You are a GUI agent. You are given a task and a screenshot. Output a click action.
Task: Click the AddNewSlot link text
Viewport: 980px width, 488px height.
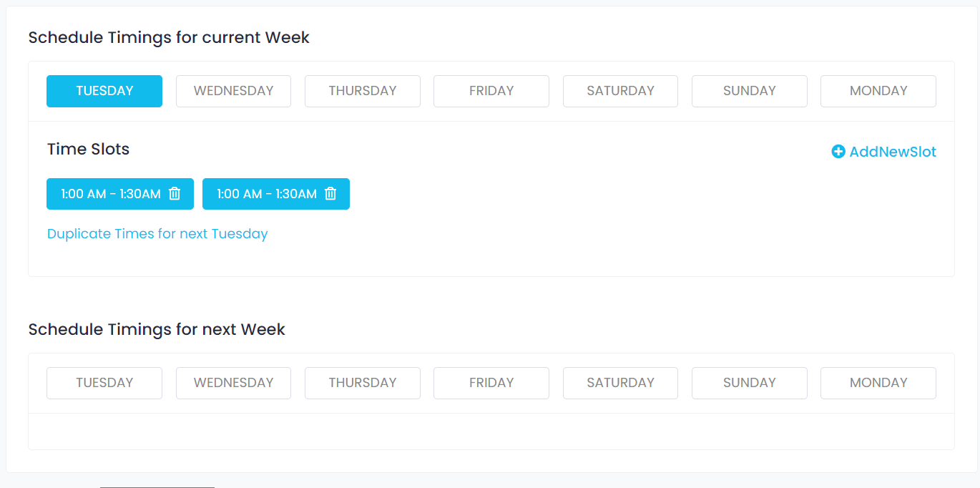click(893, 152)
